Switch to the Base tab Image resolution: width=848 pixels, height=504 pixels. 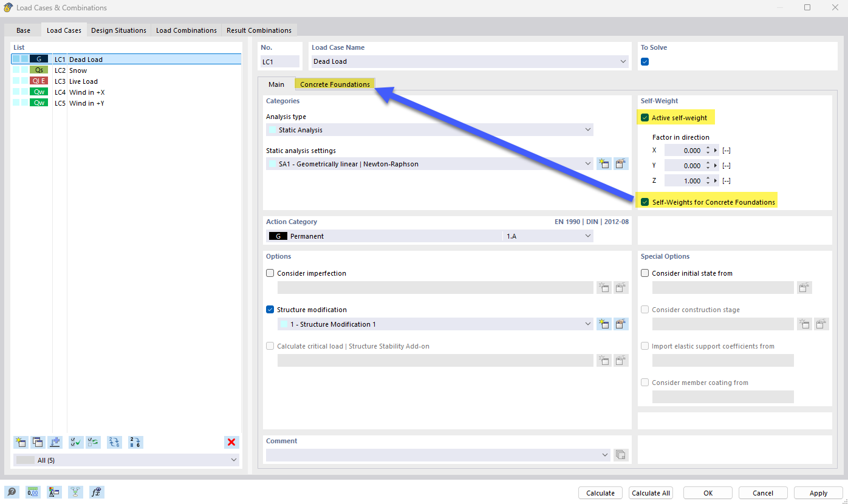click(23, 30)
